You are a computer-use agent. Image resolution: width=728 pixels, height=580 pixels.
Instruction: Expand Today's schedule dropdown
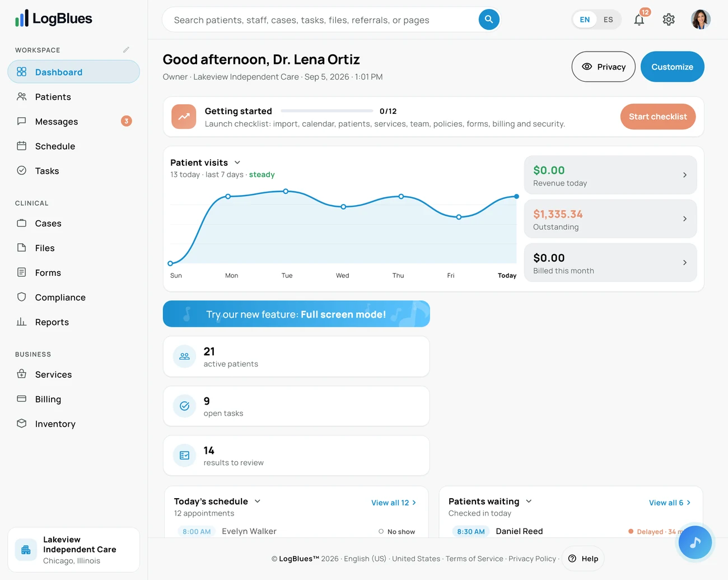click(x=258, y=501)
